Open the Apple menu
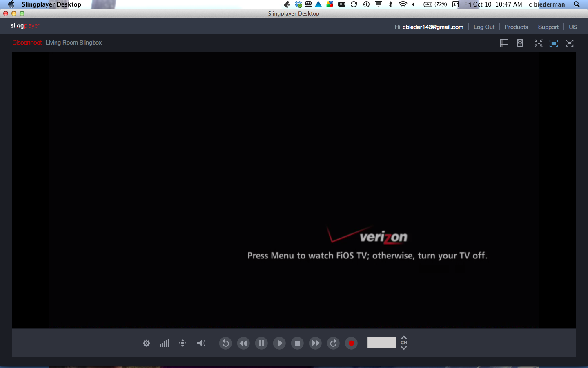This screenshot has width=588, height=368. tap(11, 4)
